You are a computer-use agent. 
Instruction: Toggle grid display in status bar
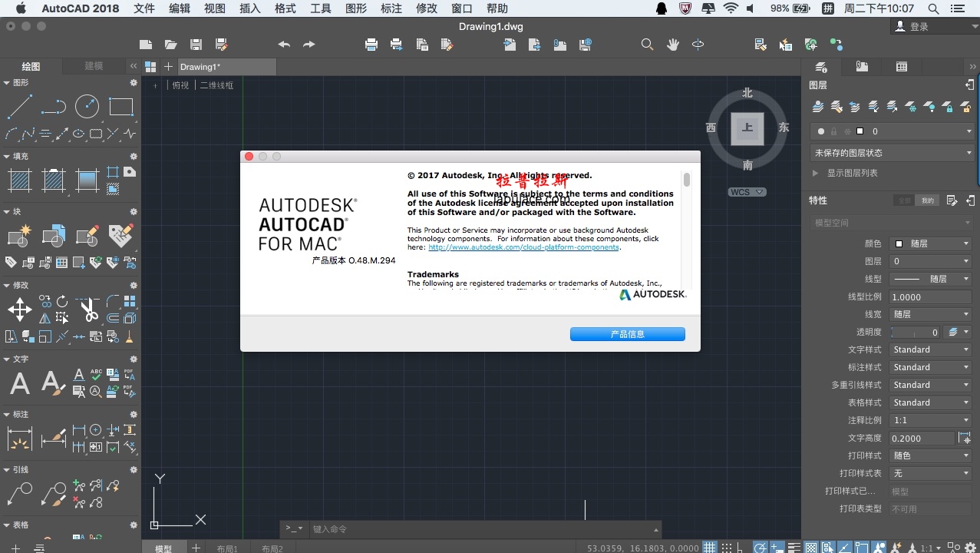click(710, 548)
